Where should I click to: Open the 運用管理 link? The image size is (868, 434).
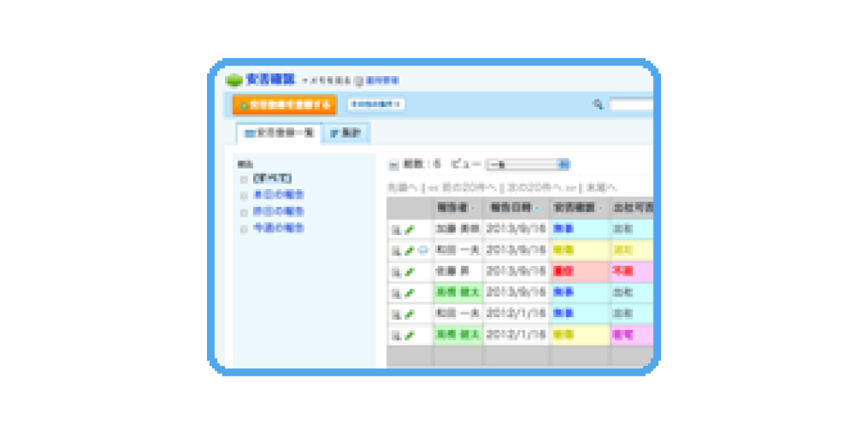(382, 81)
